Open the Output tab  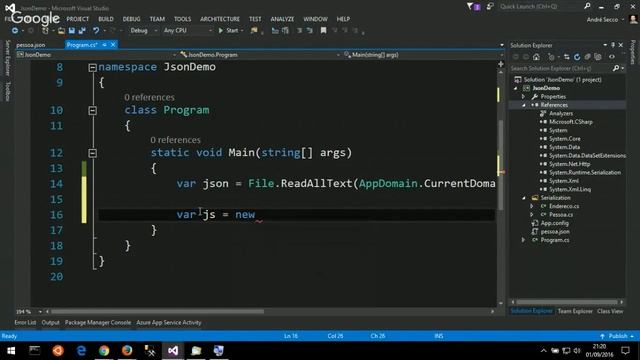click(x=50, y=322)
